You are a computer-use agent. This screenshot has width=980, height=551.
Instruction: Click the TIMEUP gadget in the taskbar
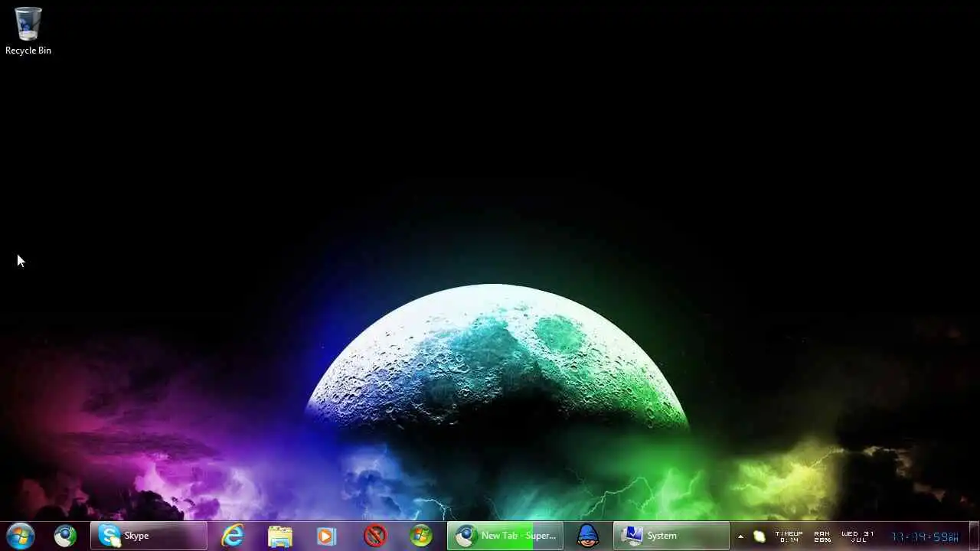789,536
